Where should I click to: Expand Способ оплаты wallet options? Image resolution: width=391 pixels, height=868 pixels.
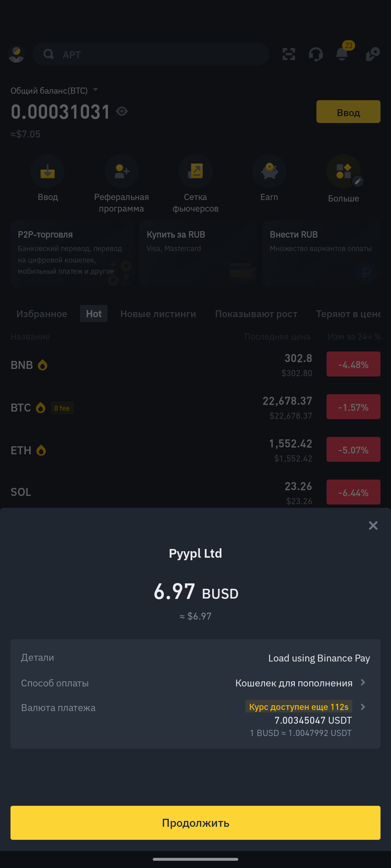pos(363,682)
